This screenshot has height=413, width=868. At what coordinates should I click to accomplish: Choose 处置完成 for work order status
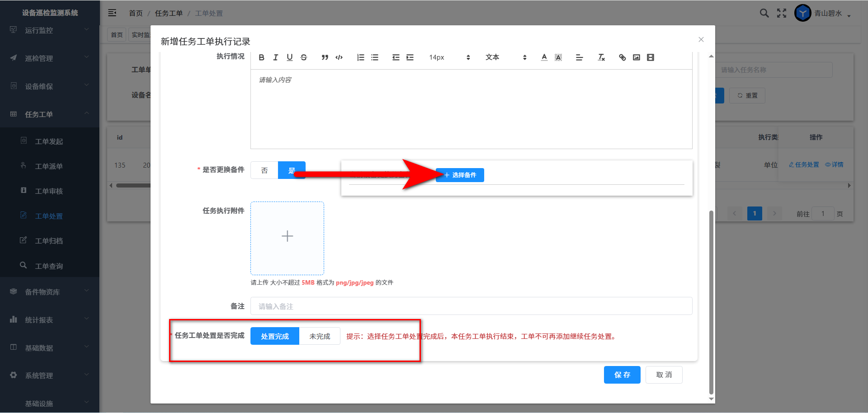point(275,336)
